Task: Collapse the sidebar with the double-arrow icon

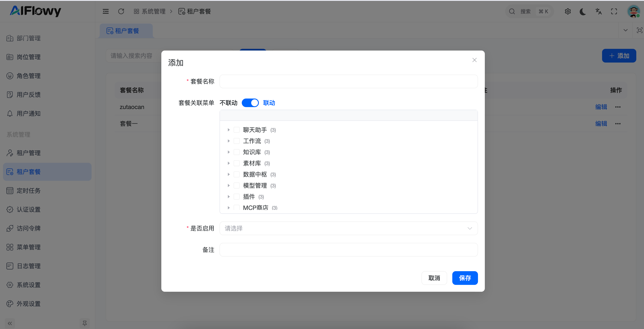Action: pyautogui.click(x=10, y=323)
